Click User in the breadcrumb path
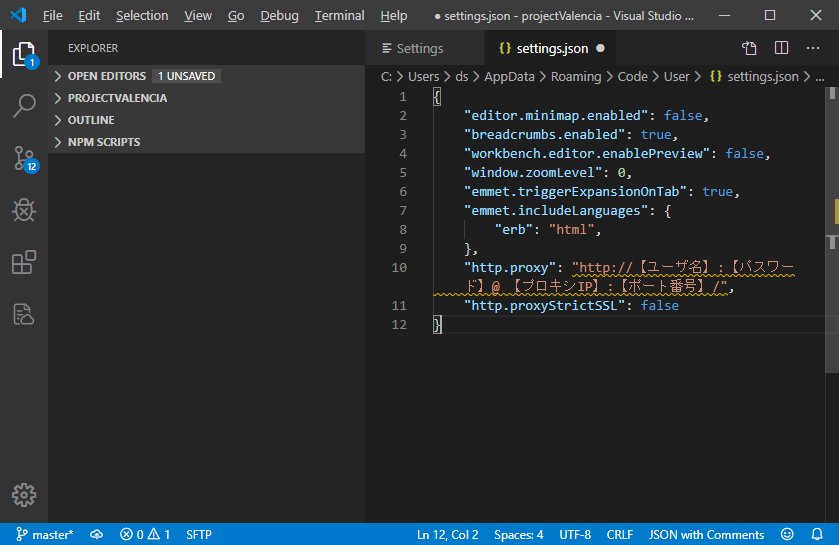 point(677,76)
